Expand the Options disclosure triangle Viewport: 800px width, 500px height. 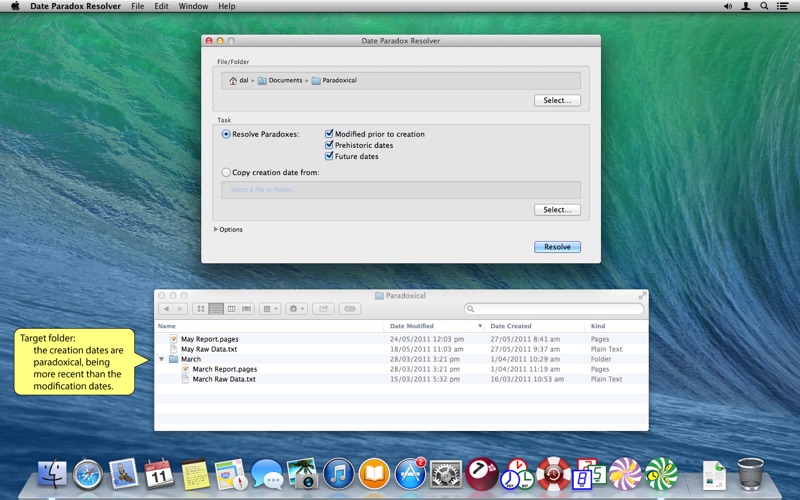tap(216, 230)
